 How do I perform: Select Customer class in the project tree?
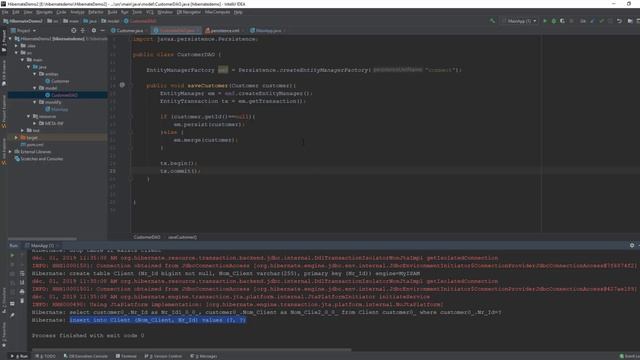[57, 81]
